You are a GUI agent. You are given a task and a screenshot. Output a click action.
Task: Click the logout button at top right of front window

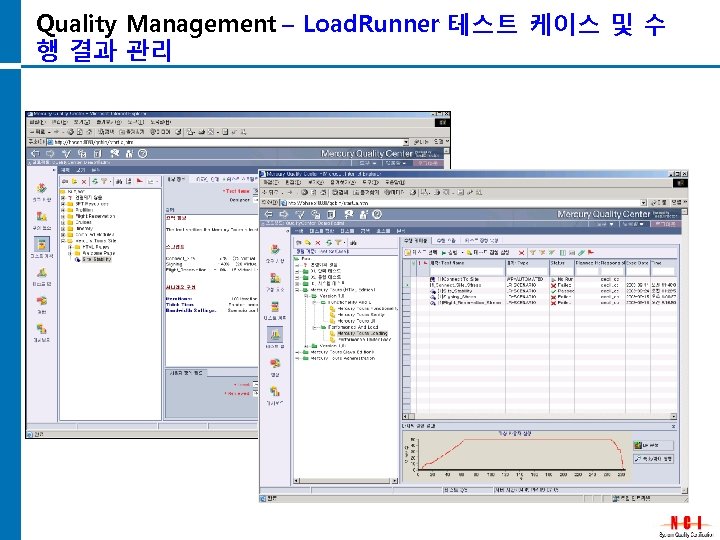click(665, 224)
